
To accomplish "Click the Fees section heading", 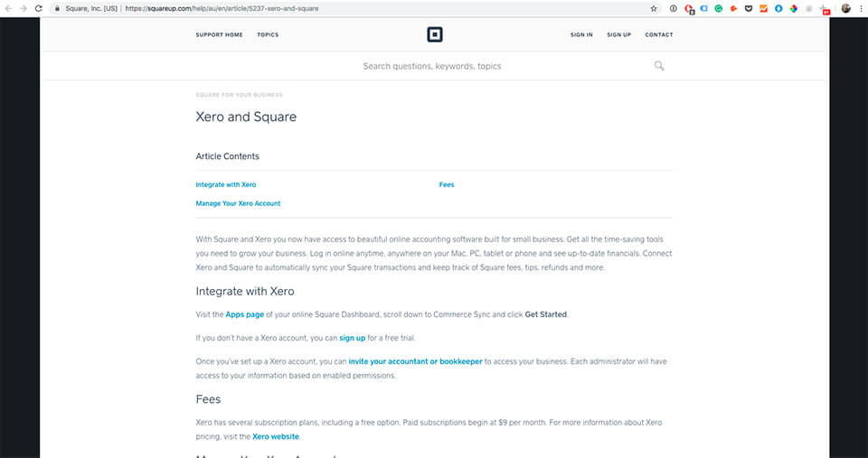I will click(x=208, y=399).
